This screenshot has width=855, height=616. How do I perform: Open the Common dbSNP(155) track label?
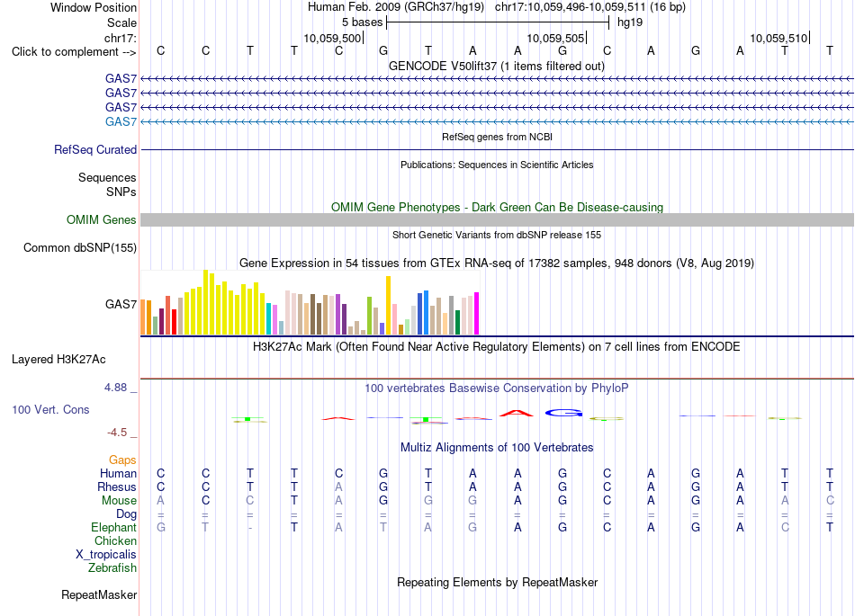click(x=79, y=248)
